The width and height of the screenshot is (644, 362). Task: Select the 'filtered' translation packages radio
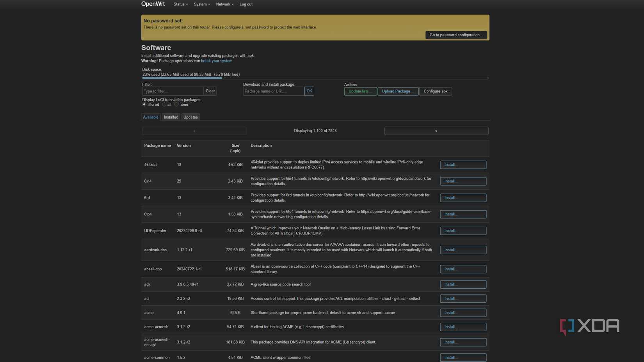click(x=144, y=105)
